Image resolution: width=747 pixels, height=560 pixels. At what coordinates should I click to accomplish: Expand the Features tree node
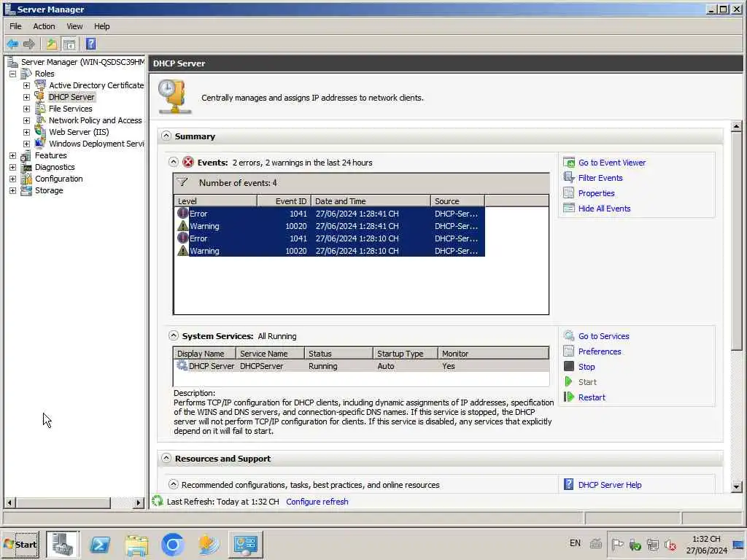pyautogui.click(x=13, y=156)
